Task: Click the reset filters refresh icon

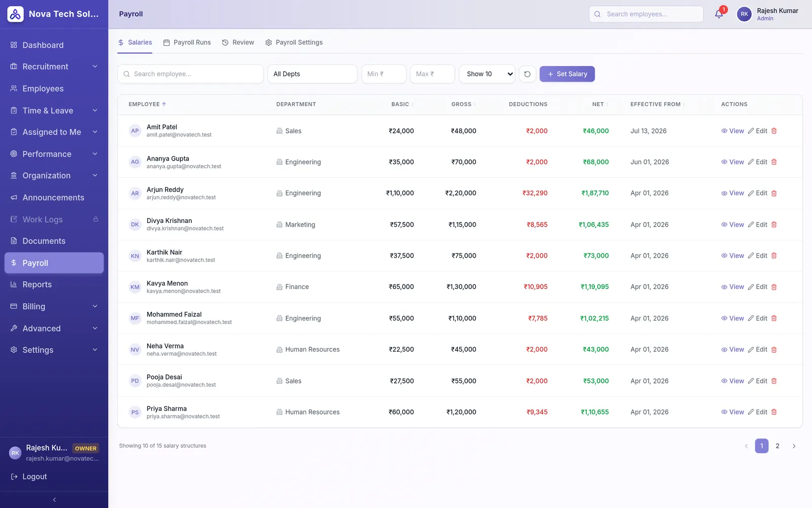Action: click(527, 74)
